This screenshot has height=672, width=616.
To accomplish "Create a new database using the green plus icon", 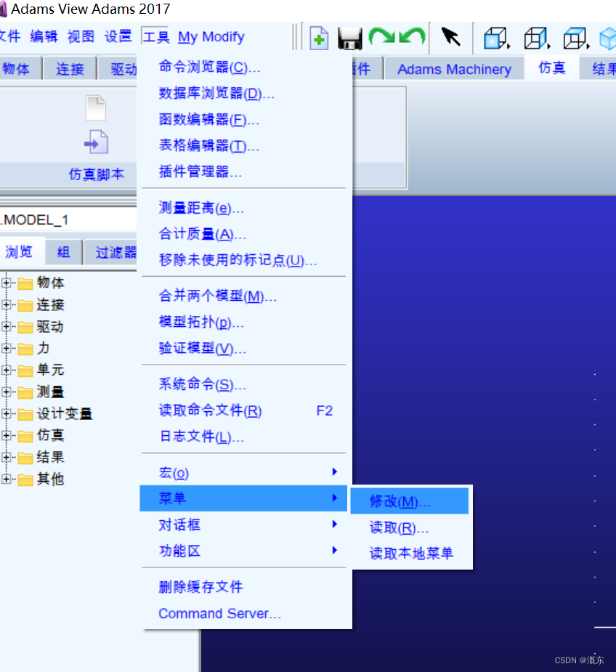I will (319, 38).
